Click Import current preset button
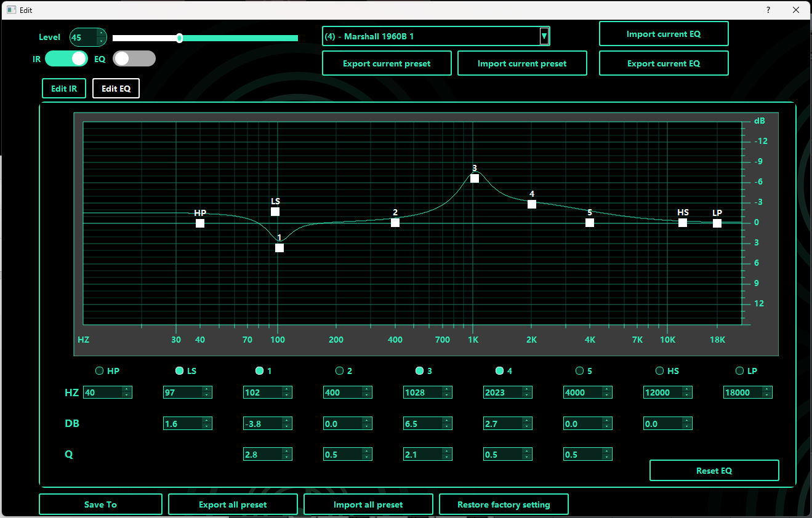 (x=522, y=63)
